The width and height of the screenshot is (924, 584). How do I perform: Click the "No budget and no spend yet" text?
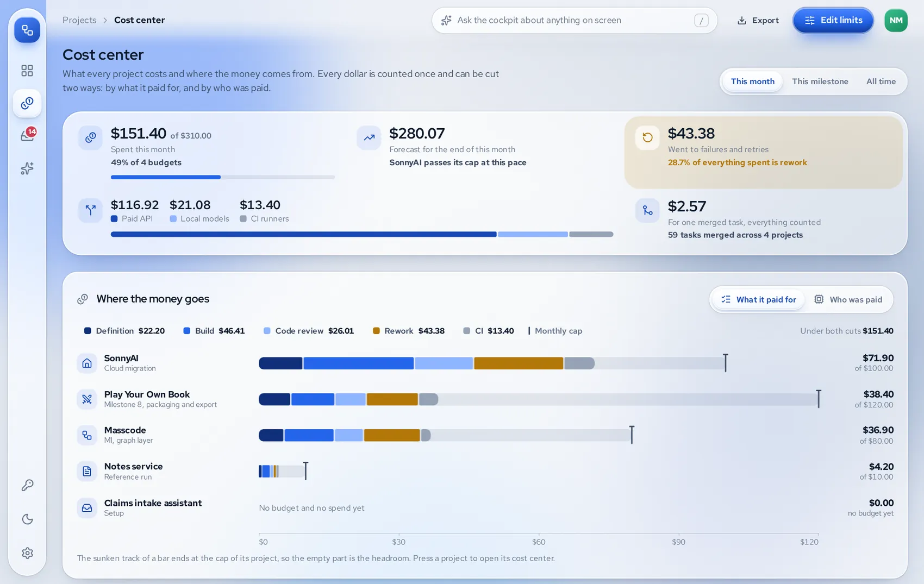[x=311, y=508]
